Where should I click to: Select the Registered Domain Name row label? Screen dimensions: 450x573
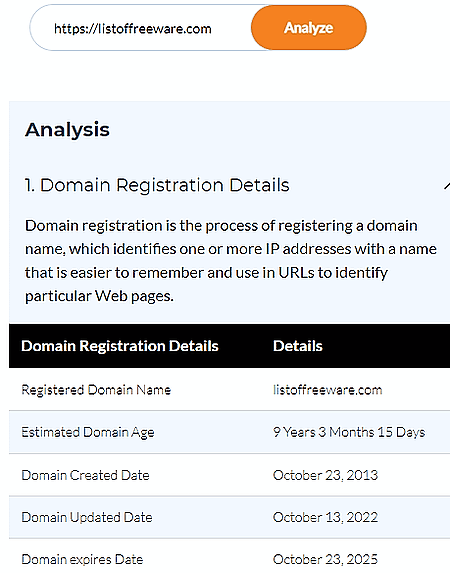[x=96, y=390]
